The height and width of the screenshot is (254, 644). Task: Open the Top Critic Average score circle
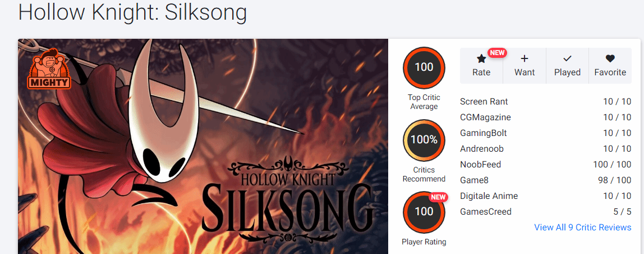pos(424,67)
